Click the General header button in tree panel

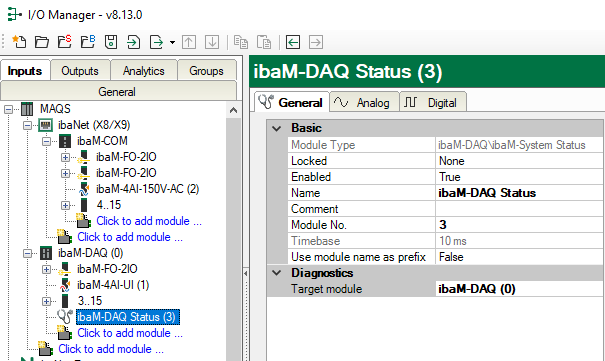pyautogui.click(x=117, y=91)
